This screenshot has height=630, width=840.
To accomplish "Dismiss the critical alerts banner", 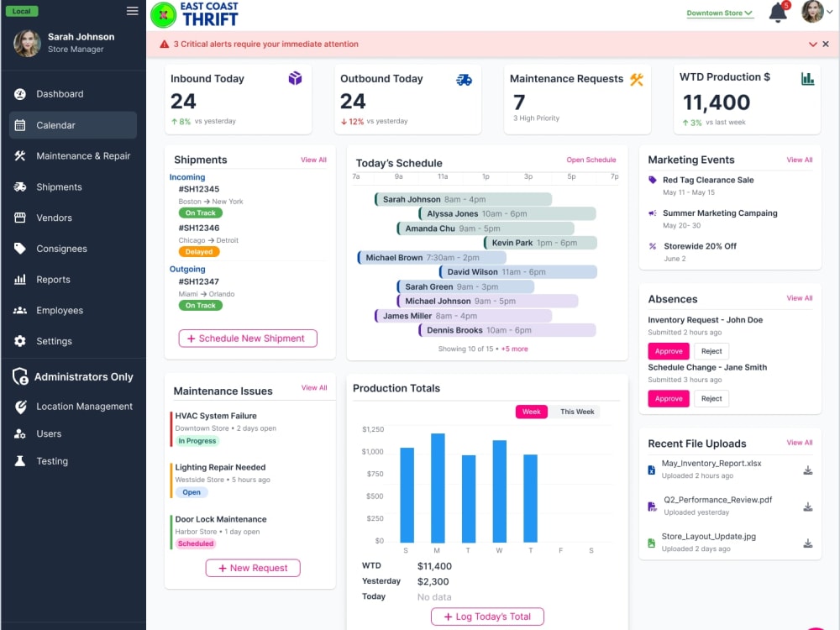I will click(826, 44).
